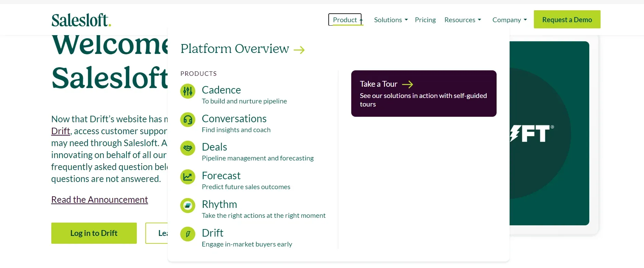Open the Take a Tour card

424,94
